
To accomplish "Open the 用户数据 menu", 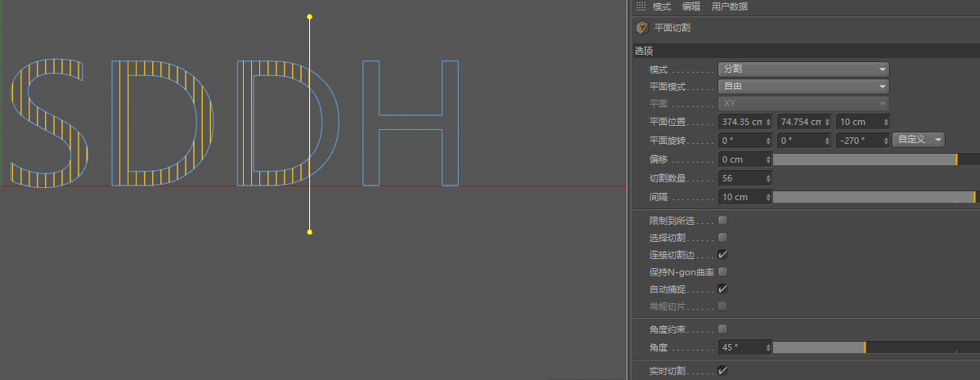I will 730,7.
